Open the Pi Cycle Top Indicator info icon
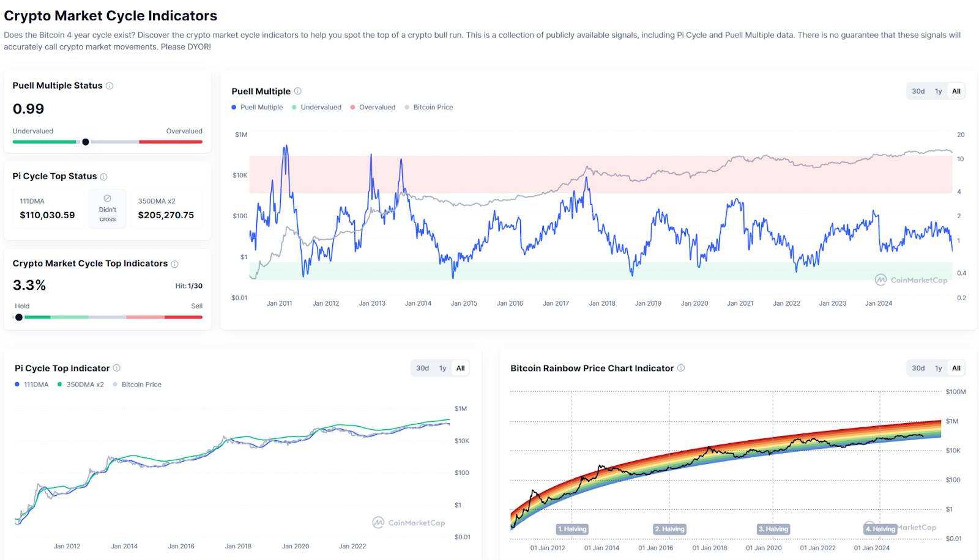This screenshot has width=979, height=560. point(116,368)
